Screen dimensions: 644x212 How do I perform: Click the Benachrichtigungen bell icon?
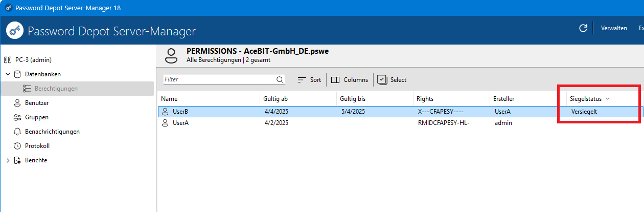(17, 132)
